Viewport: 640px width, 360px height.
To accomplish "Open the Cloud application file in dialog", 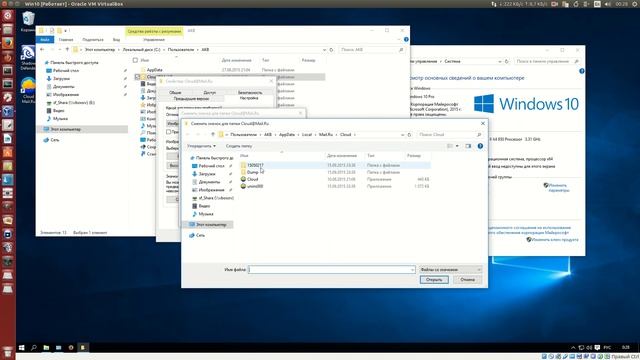I will tap(253, 179).
